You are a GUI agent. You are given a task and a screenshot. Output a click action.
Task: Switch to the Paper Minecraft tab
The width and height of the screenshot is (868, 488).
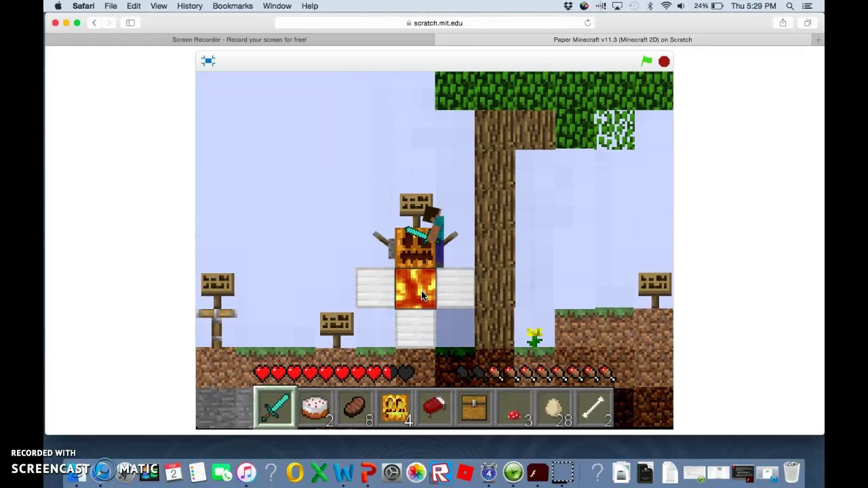click(623, 39)
